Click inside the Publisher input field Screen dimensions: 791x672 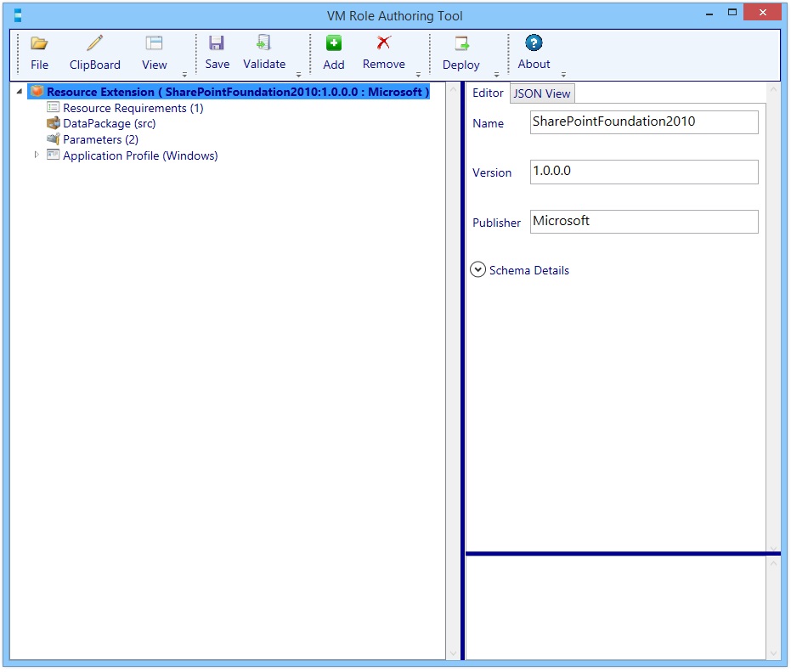[643, 222]
